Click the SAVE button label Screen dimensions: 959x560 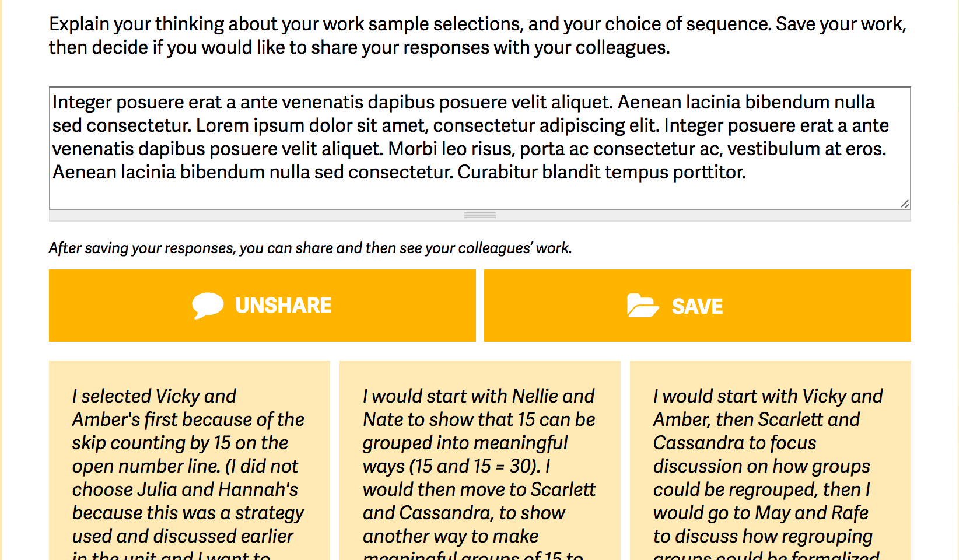pos(697,306)
